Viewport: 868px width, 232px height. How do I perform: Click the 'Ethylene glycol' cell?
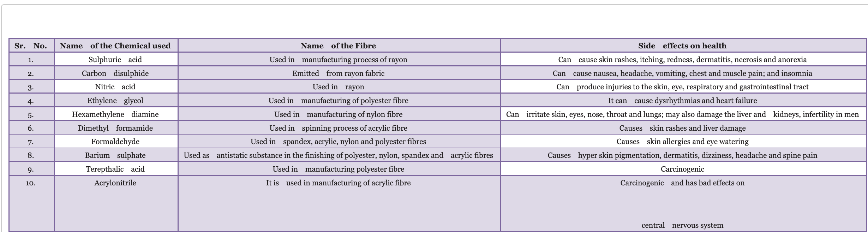[x=116, y=100]
